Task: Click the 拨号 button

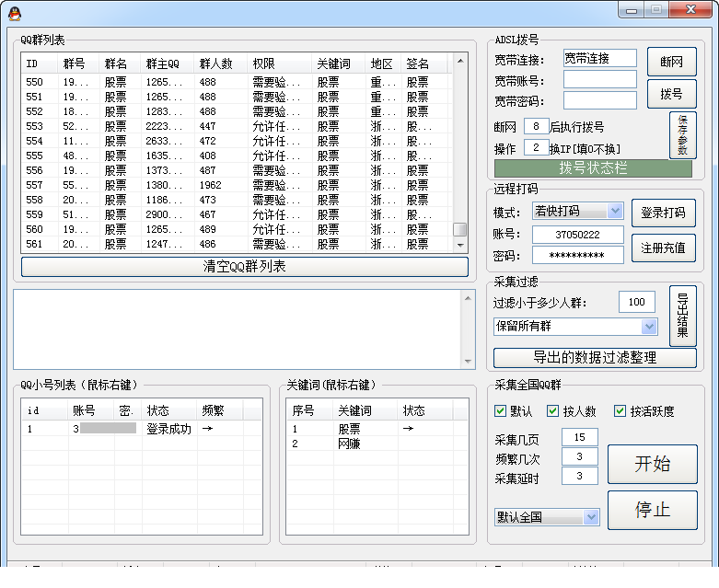Action: coord(672,94)
